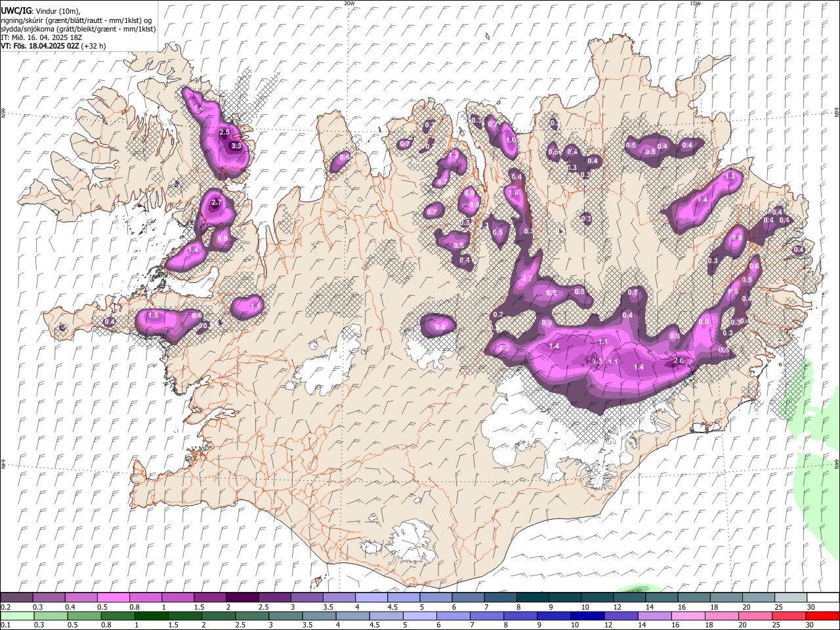Click the 'slydda/snjókoma' legend description line

click(x=78, y=29)
